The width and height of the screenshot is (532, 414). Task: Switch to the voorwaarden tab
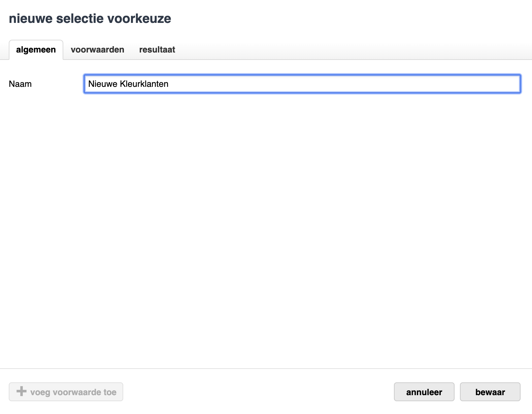97,50
